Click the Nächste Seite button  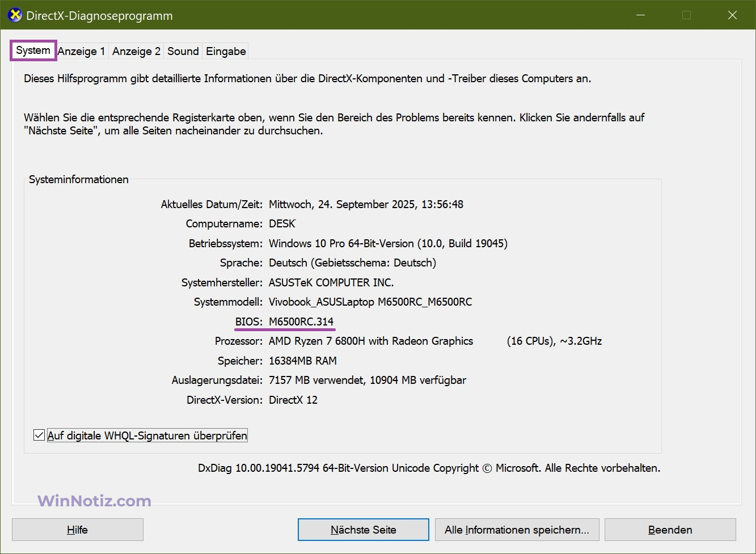point(363,530)
